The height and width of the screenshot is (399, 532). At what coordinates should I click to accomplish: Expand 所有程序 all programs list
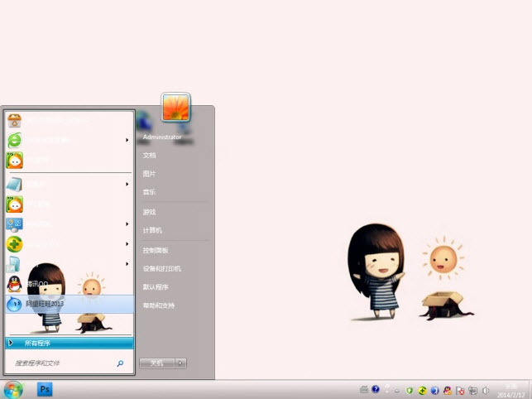[x=68, y=343]
